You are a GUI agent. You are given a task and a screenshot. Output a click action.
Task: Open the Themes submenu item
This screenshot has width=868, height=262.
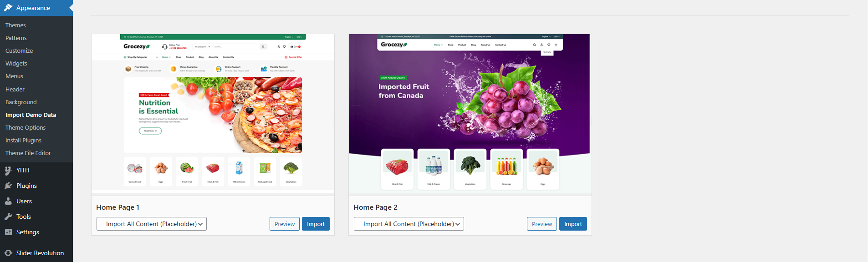pos(15,25)
